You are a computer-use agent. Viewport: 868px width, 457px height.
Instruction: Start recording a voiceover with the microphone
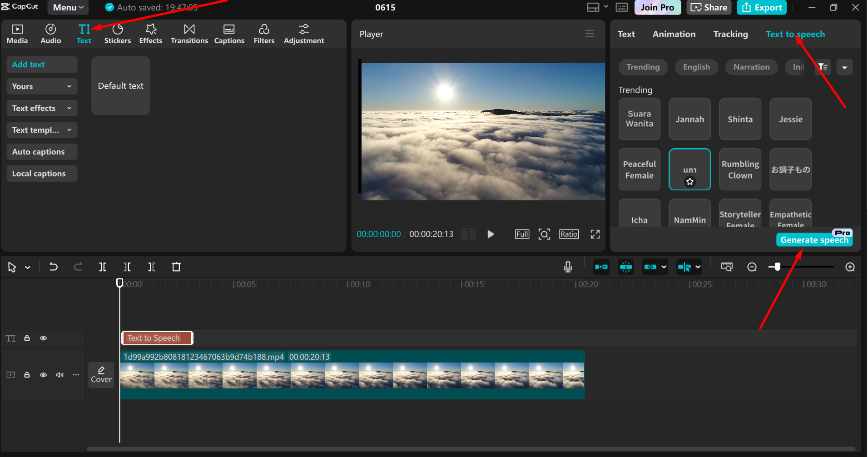click(568, 267)
